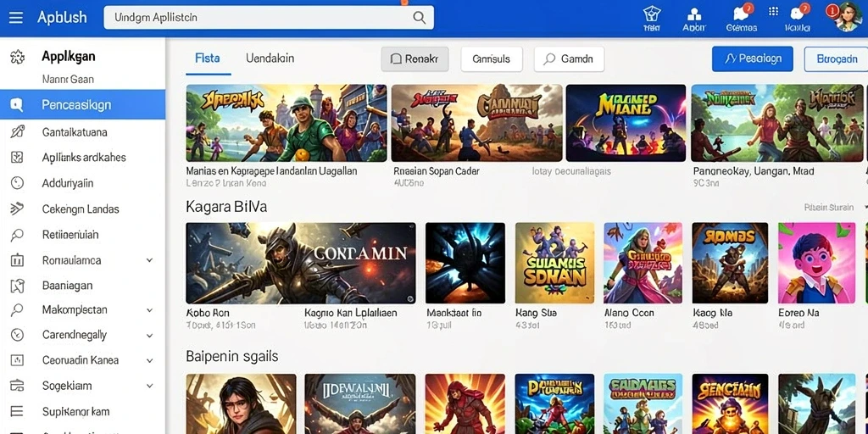Click the user profile avatar
Image resolution: width=868 pixels, height=434 pixels.
tap(848, 17)
